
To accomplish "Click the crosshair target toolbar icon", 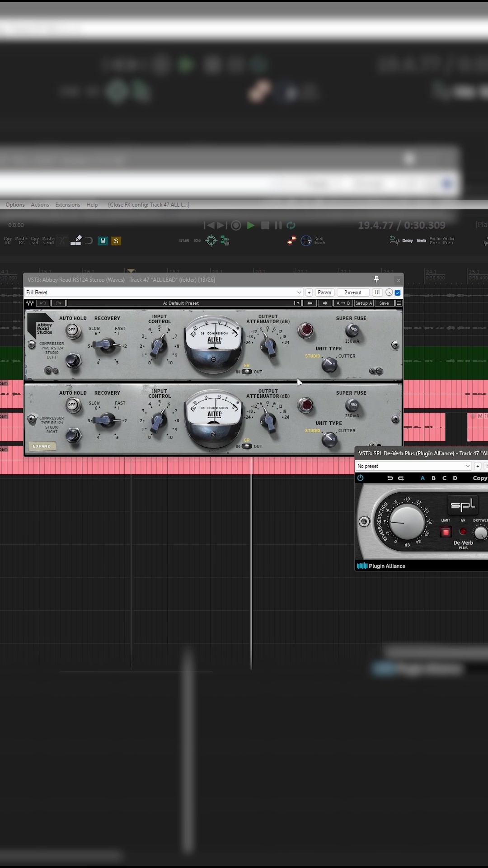I will pyautogui.click(x=211, y=241).
